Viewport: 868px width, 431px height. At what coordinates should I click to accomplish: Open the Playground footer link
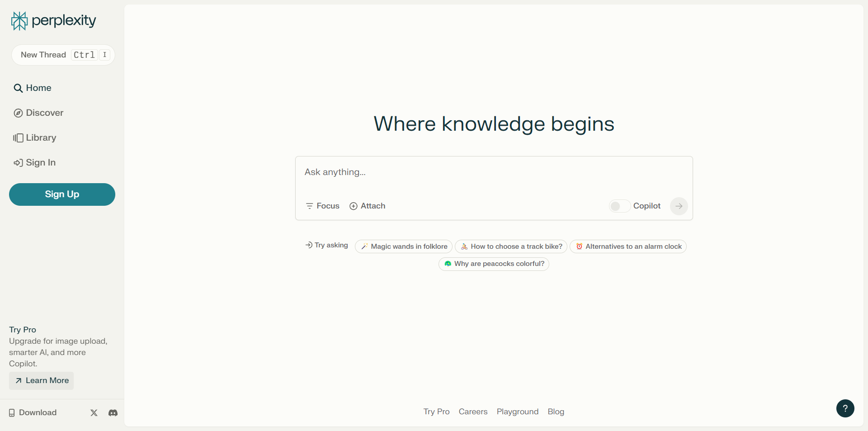click(x=517, y=412)
